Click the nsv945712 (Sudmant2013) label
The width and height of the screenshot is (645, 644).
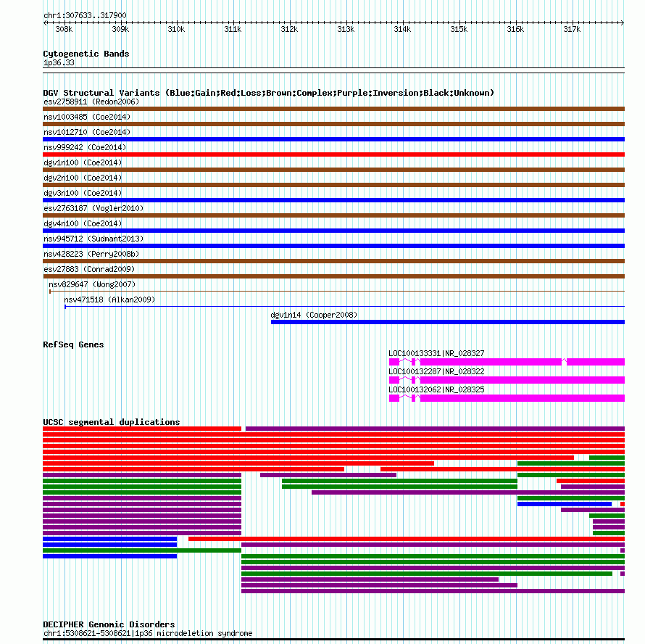93,239
